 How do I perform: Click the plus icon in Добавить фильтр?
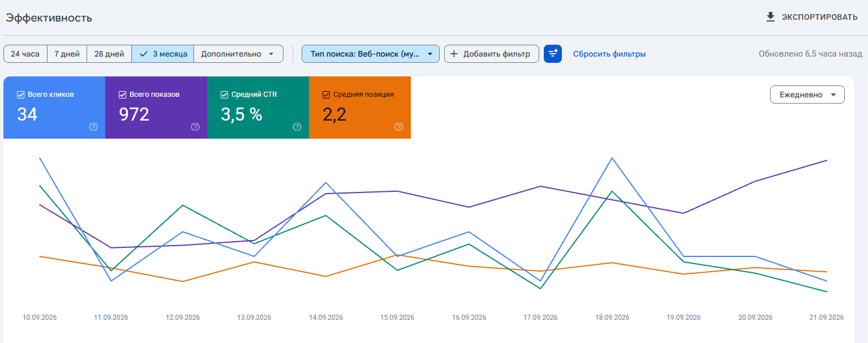click(454, 54)
